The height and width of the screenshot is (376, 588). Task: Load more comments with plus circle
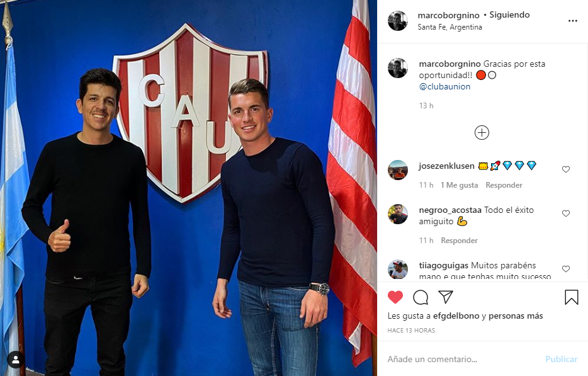tap(482, 132)
